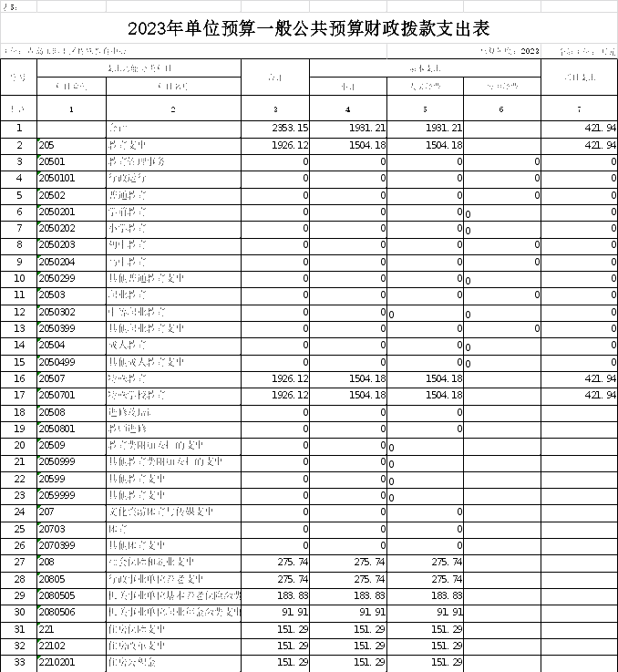Screen dimensions: 618x672
Task: Select the 188.83 value in column 3
Action: pos(275,595)
